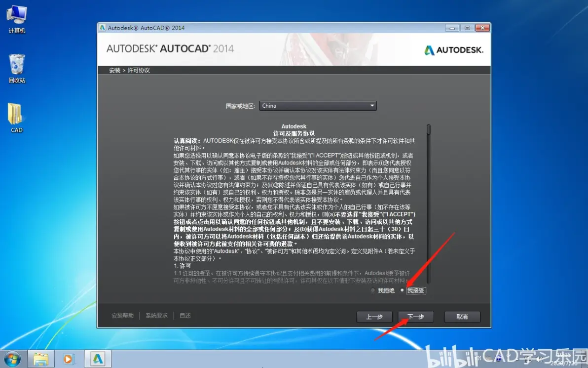The width and height of the screenshot is (588, 368).
Task: Select the CAD folder on the desktop
Action: [16, 118]
